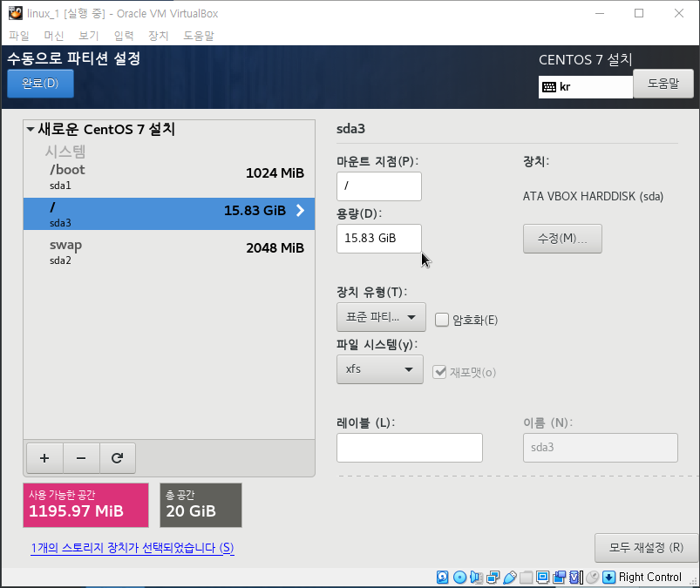The image size is (700, 588).
Task: Reload storage configuration with refresh button
Action: coord(118,457)
